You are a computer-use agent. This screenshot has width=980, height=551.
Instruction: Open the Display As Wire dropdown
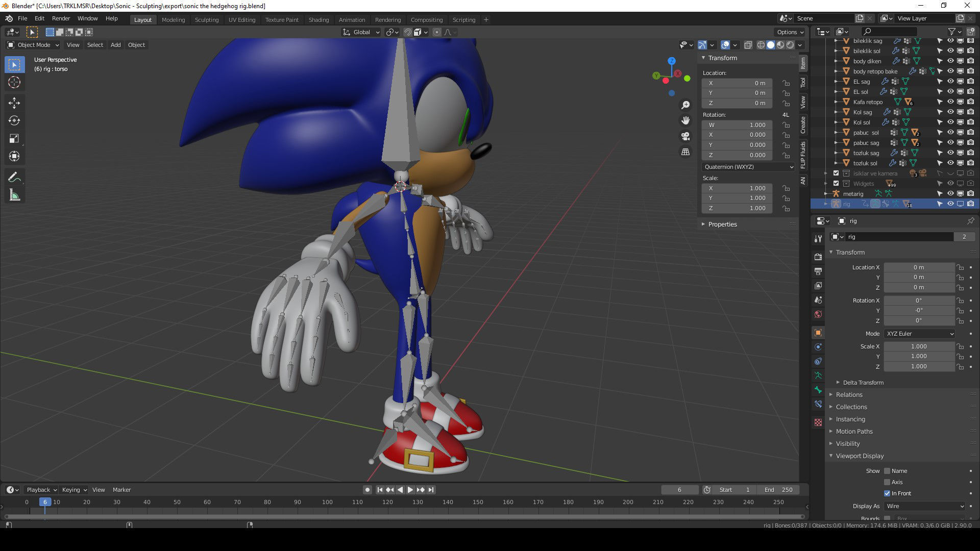[924, 506]
